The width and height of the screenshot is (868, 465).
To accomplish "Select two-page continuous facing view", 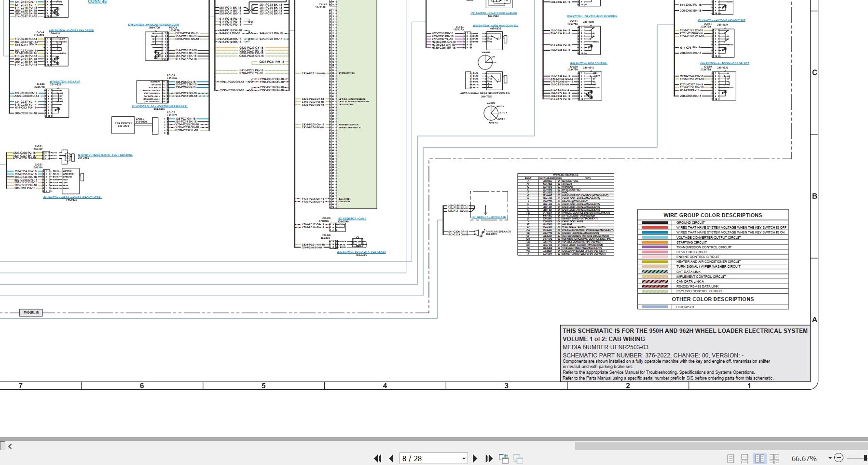I will coord(774,459).
